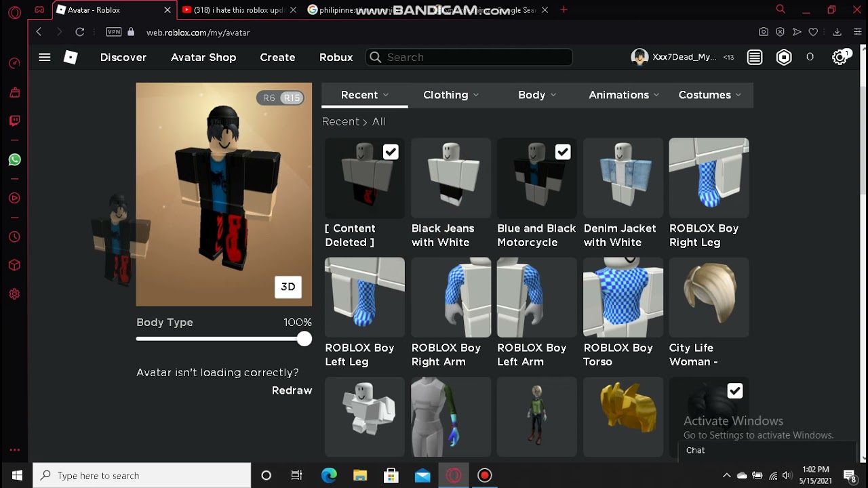Switch to the YouTube browser tab
Viewport: 868px width, 488px height.
[x=239, y=10]
